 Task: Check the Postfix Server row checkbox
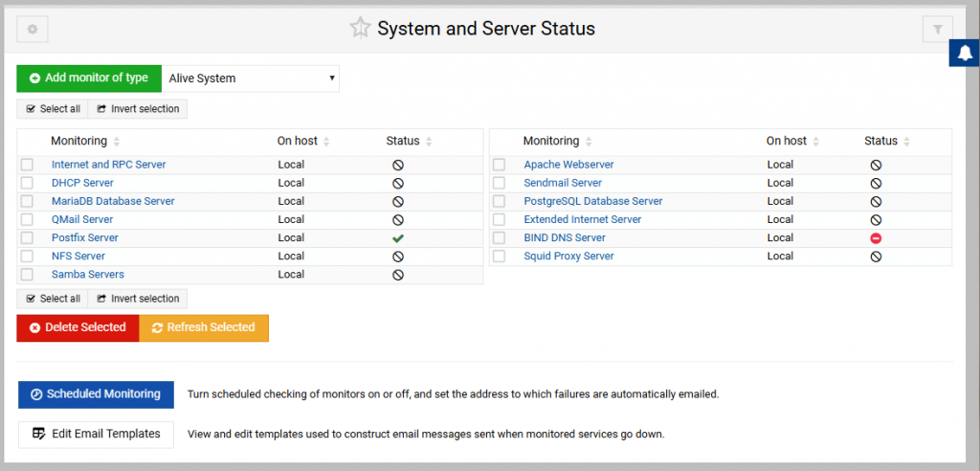[27, 237]
